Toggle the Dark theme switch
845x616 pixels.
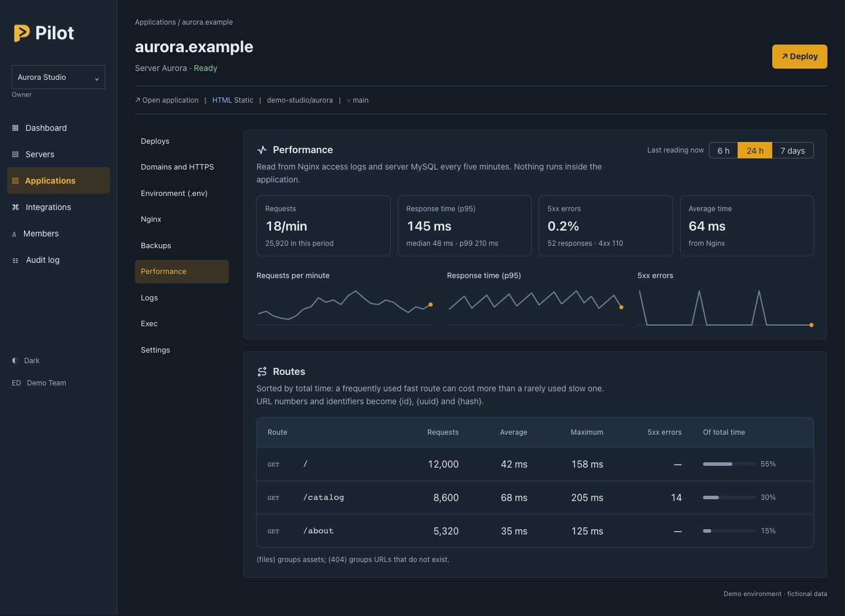(x=26, y=361)
